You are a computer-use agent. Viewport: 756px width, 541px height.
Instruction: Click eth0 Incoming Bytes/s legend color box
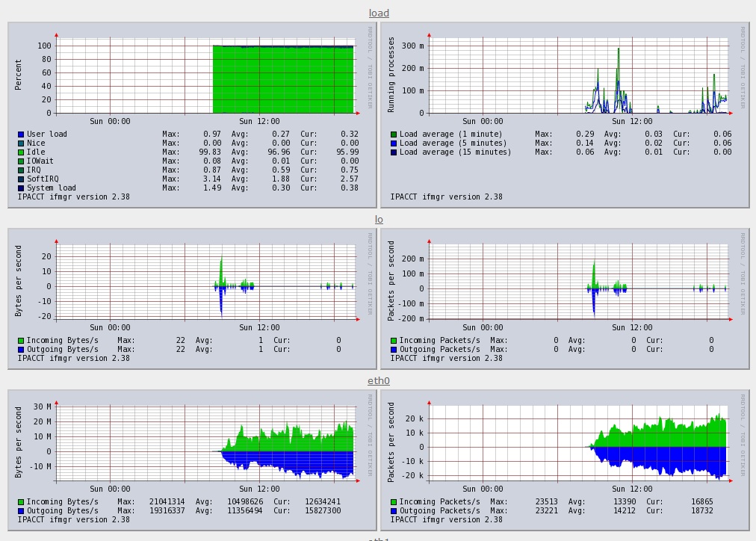21,502
